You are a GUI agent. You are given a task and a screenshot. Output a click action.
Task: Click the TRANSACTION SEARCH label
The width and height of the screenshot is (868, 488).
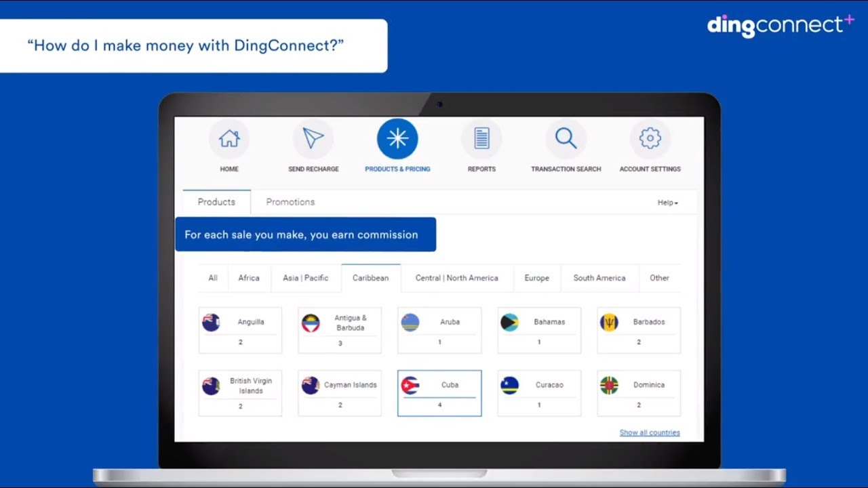[566, 169]
